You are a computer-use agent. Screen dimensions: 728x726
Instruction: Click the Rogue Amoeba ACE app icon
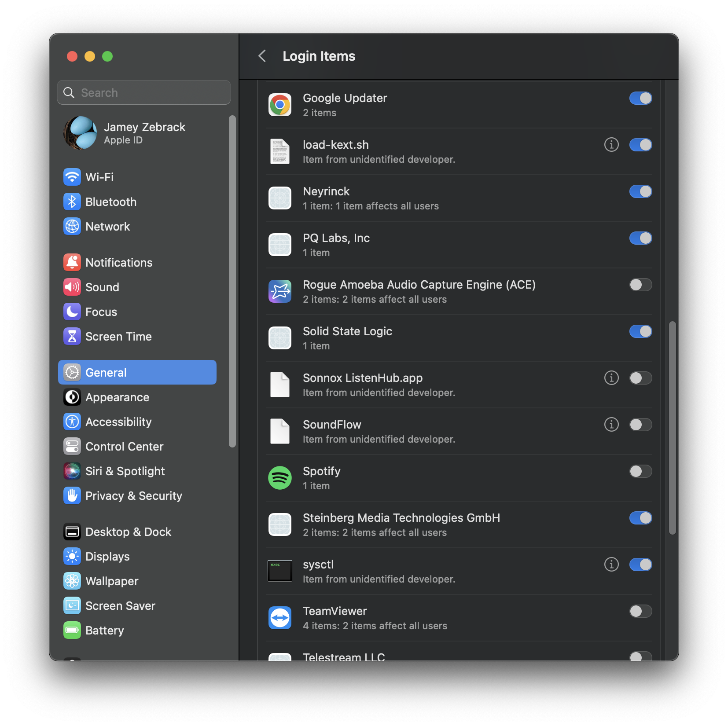pos(280,291)
